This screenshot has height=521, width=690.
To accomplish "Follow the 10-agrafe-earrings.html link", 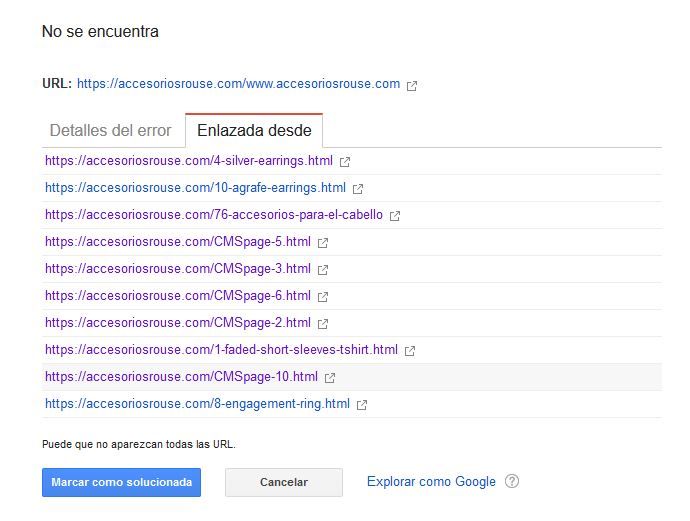I will (195, 187).
